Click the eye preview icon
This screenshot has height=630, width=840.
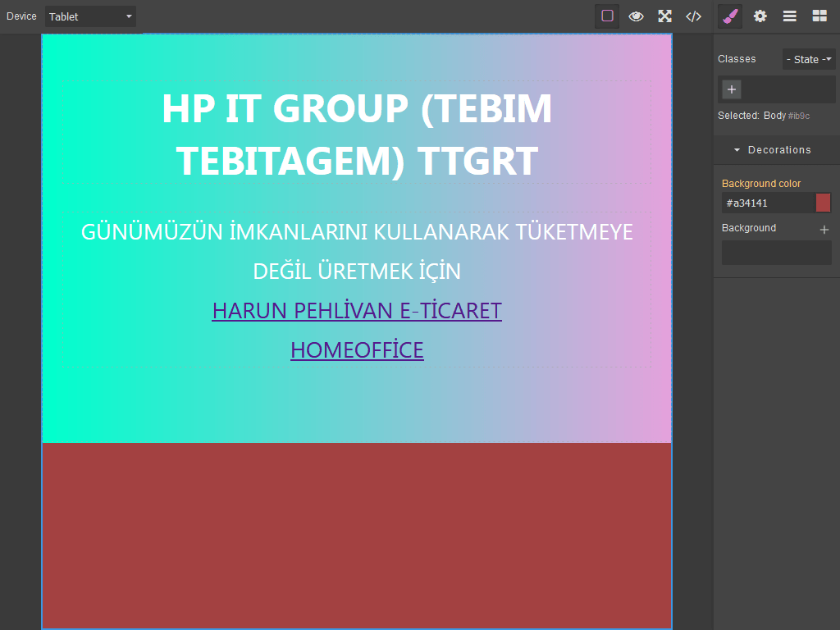pos(636,16)
